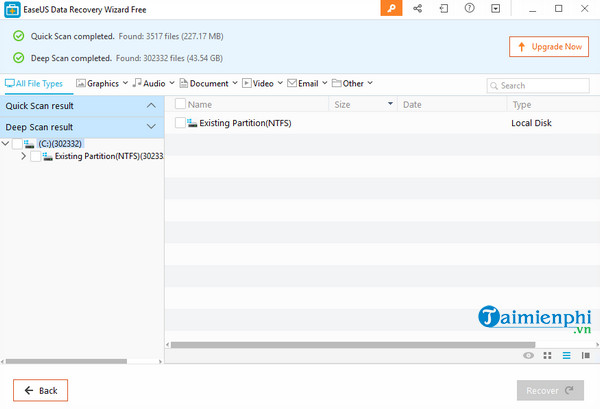Click into the Search input field
The image size is (600, 409).
[538, 86]
